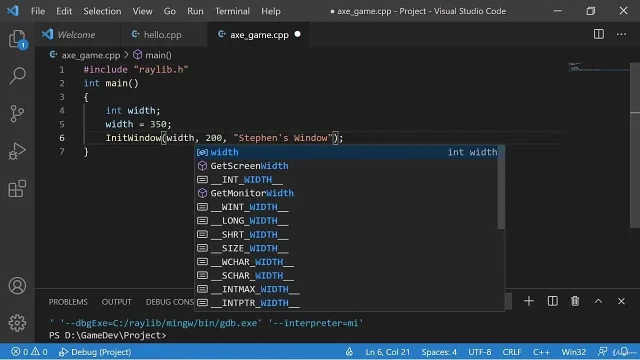Open the Help menu
Viewport: 640px width, 360px height.
[271, 11]
